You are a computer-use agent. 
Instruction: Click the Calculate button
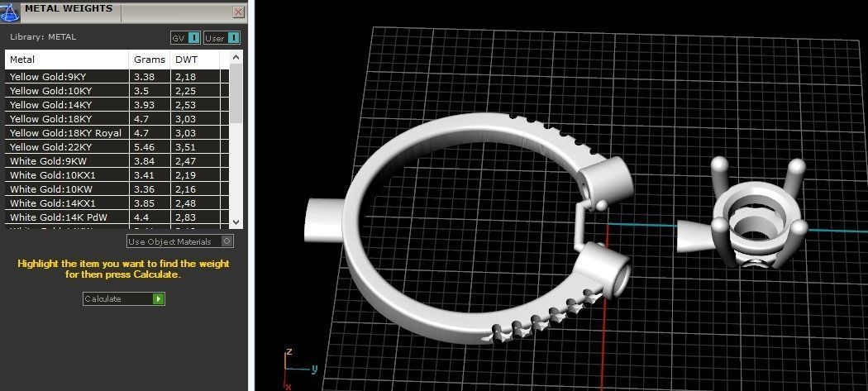[124, 298]
